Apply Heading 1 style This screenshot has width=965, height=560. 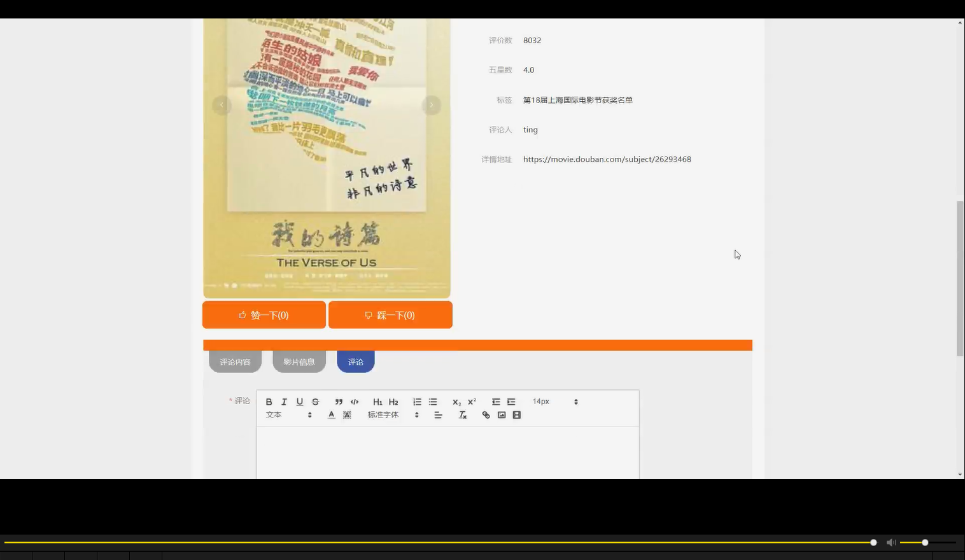point(377,402)
